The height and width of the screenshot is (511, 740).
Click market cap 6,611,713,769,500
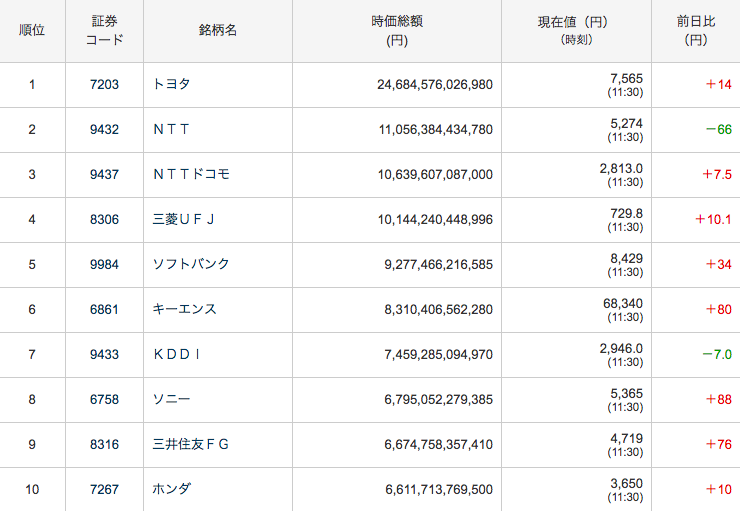(439, 490)
